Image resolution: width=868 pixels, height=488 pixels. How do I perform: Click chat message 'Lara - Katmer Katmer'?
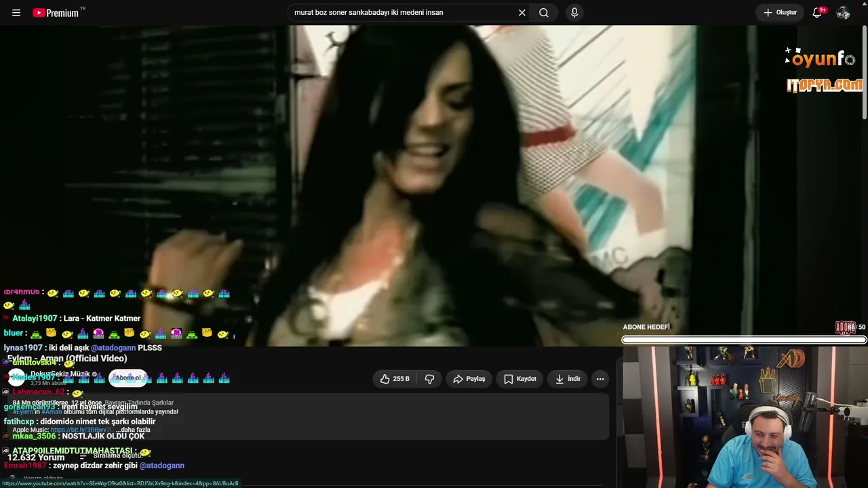pos(102,319)
